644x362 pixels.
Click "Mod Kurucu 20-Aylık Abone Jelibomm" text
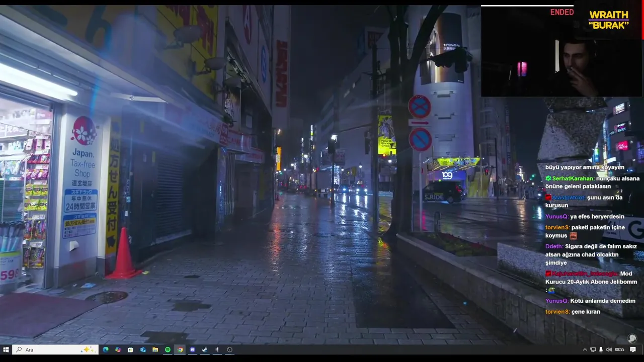pos(591,278)
